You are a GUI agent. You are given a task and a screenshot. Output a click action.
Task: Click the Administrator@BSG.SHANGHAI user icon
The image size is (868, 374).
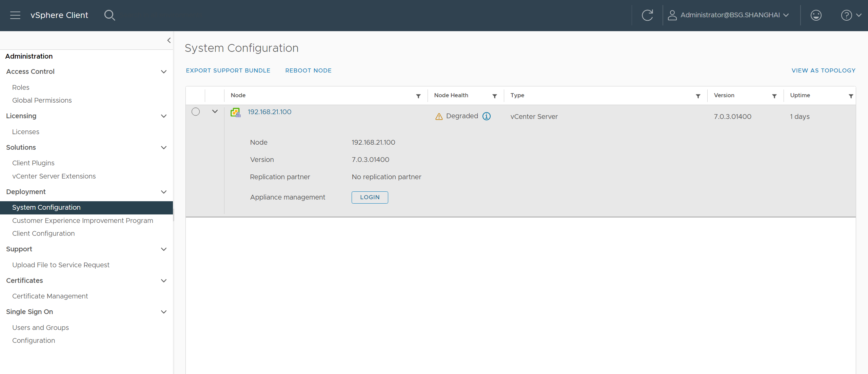tap(672, 14)
